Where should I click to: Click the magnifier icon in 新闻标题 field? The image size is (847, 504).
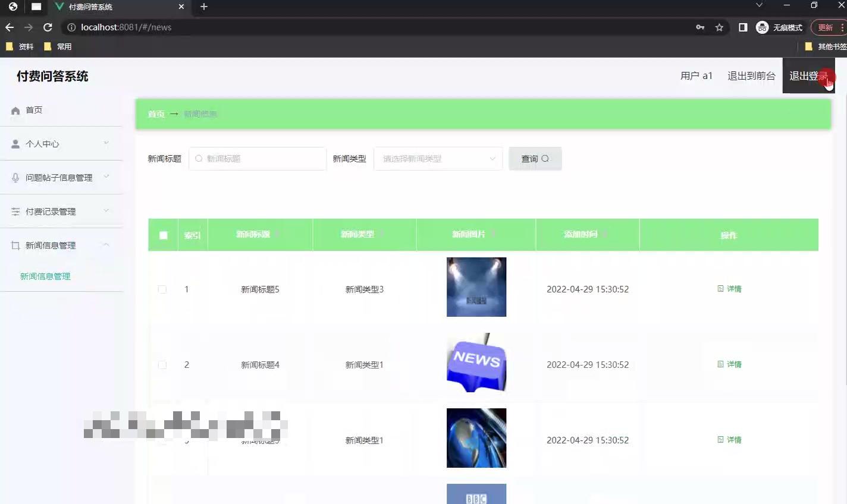[x=199, y=159]
